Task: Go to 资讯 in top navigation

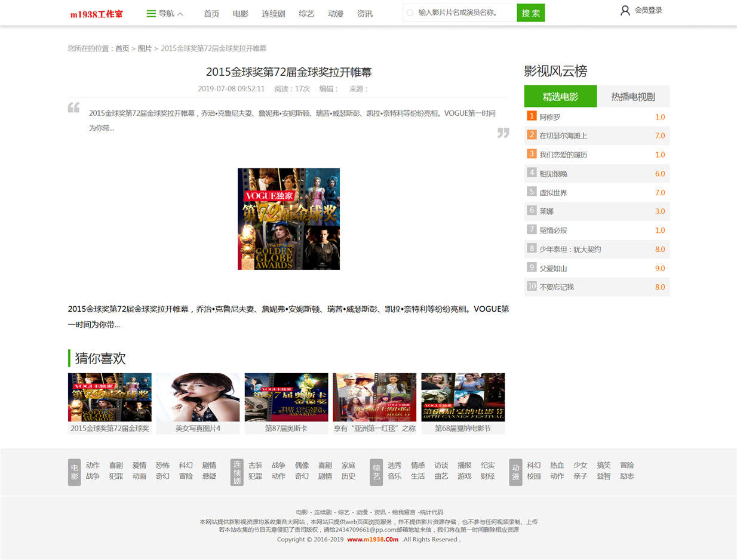Action: pyautogui.click(x=365, y=14)
